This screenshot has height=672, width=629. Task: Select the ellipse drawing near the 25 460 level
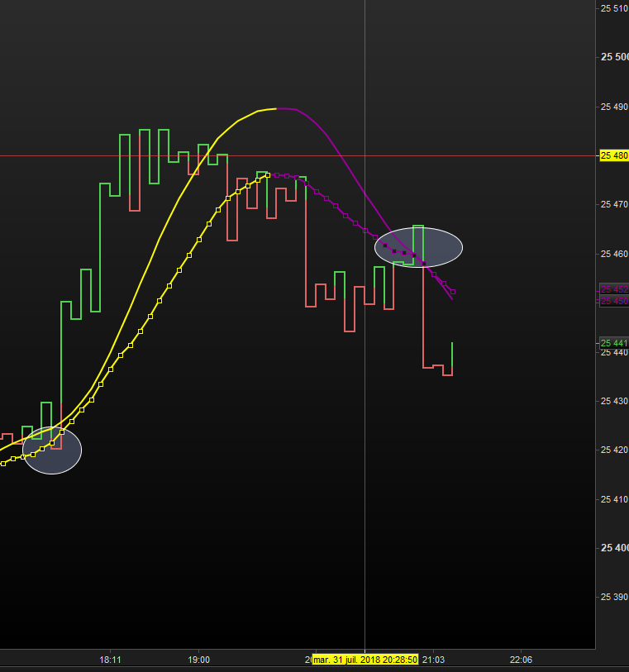[418, 247]
